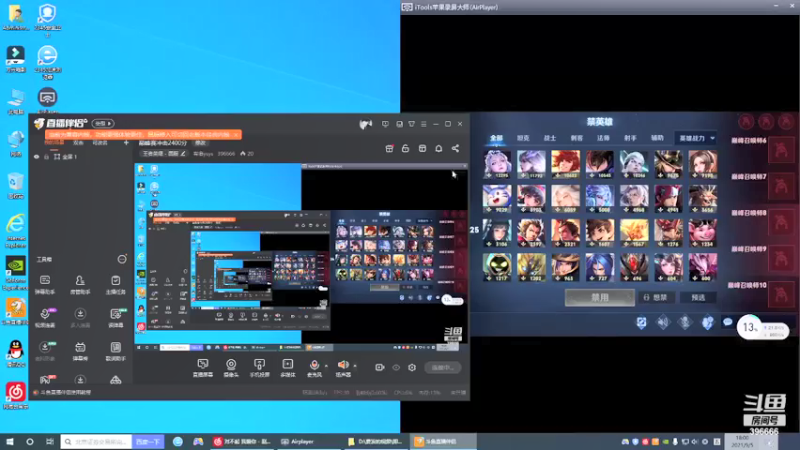The width and height of the screenshot is (800, 450).
Task: Toggle visibility eye of 全屏 1 source
Action: tap(36, 157)
